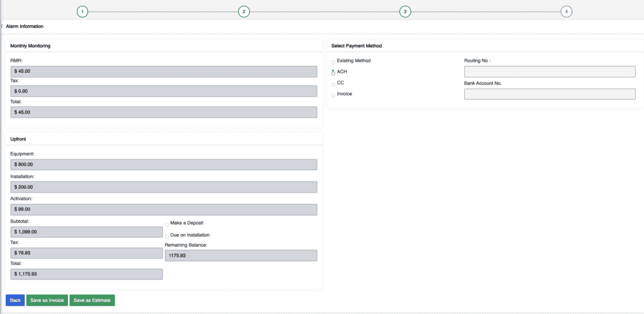The image size is (644, 314).
Task: Select CC payment method
Action: click(333, 84)
